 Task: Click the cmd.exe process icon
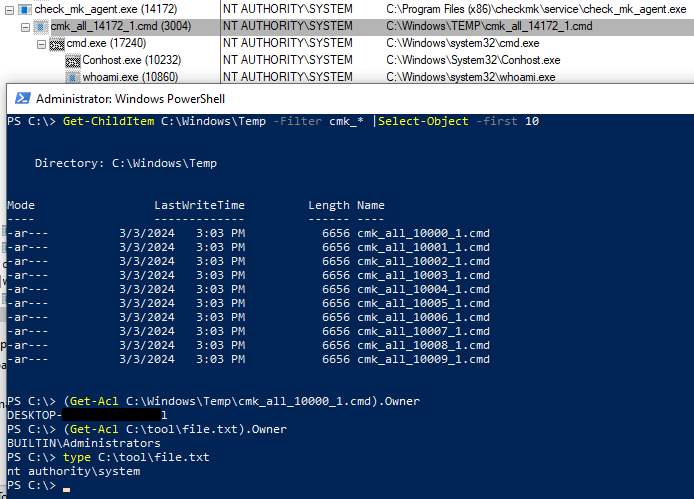click(58, 44)
